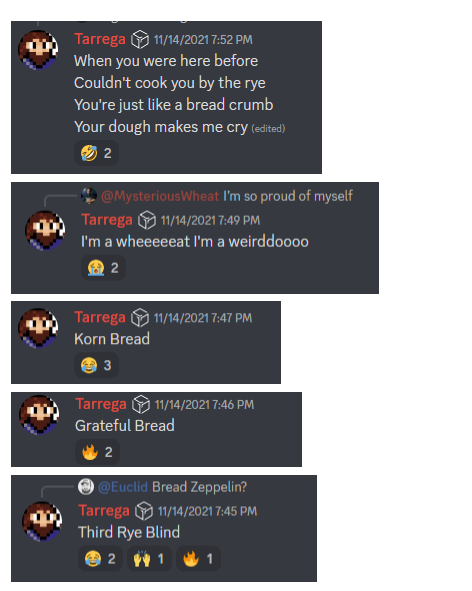Click the cube badge on the Grateful Bread message
The height and width of the screenshot is (591, 472).
(x=141, y=404)
